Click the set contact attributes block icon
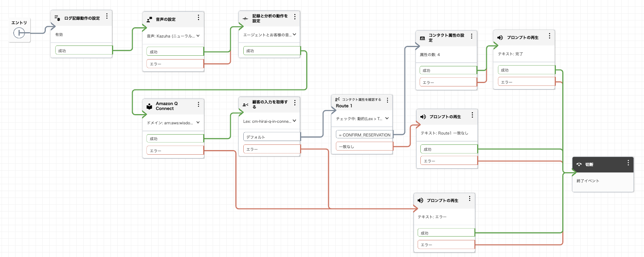Screen dimensions: 644x257 (x=422, y=38)
